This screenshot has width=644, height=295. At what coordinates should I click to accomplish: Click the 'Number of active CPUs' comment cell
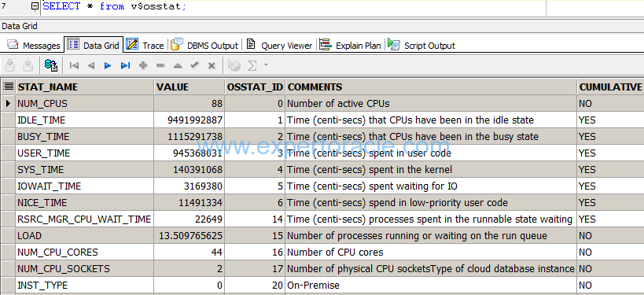click(431, 104)
